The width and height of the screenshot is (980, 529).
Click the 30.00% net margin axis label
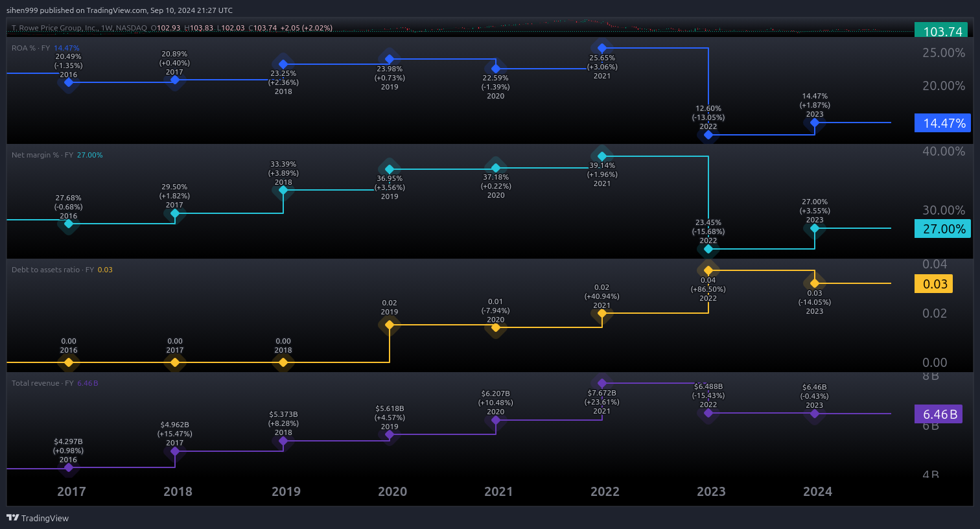(944, 210)
